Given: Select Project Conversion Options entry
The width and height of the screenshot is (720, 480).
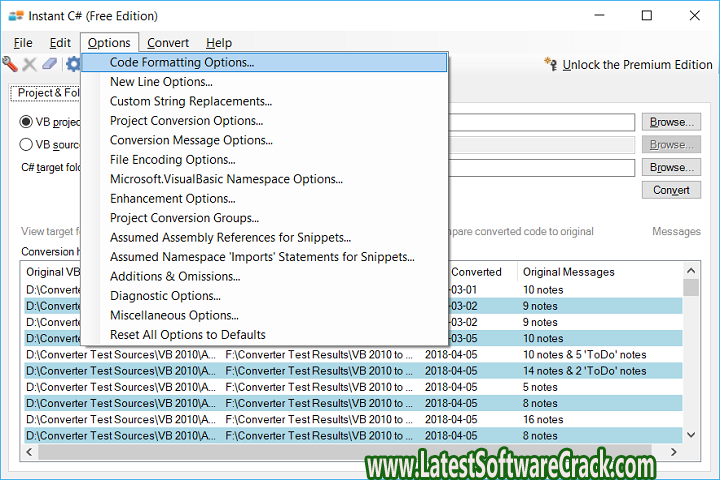Looking at the screenshot, I should point(264,121).
